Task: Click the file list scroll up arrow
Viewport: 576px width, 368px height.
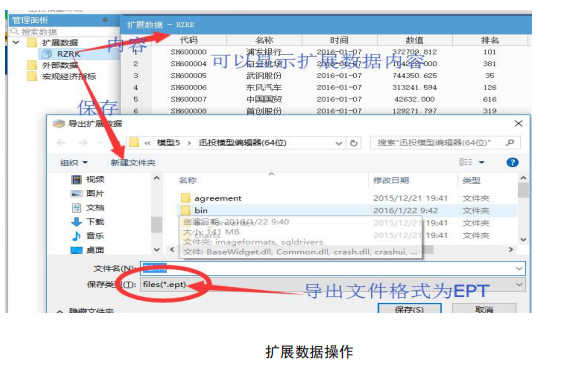Action: 523,178
